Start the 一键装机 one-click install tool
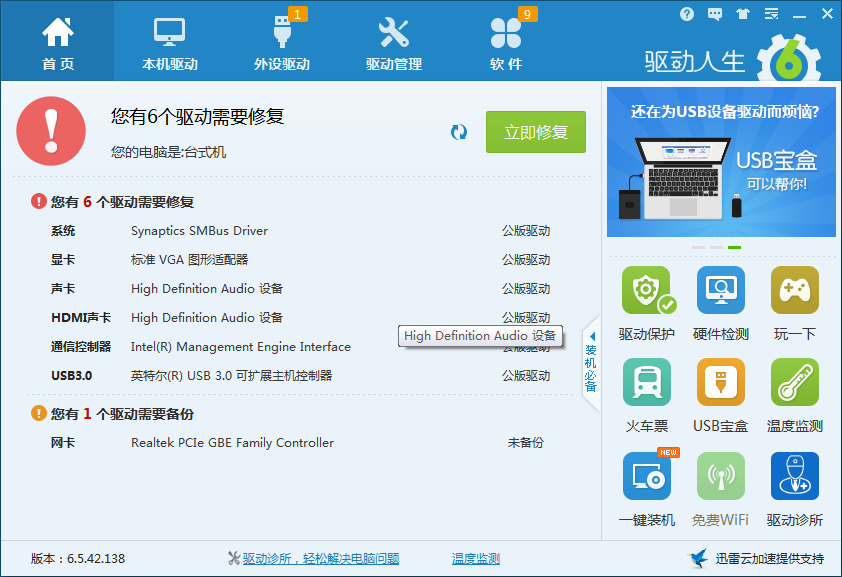 [x=647, y=477]
